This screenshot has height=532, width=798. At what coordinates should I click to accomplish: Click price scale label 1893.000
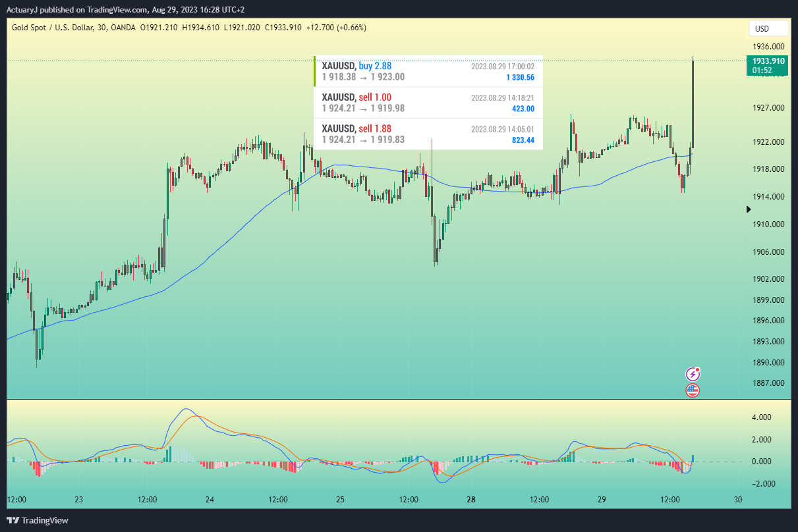tap(768, 342)
